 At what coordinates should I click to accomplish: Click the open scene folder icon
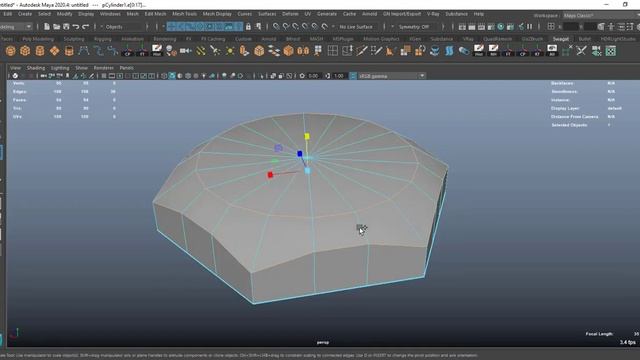point(56,27)
